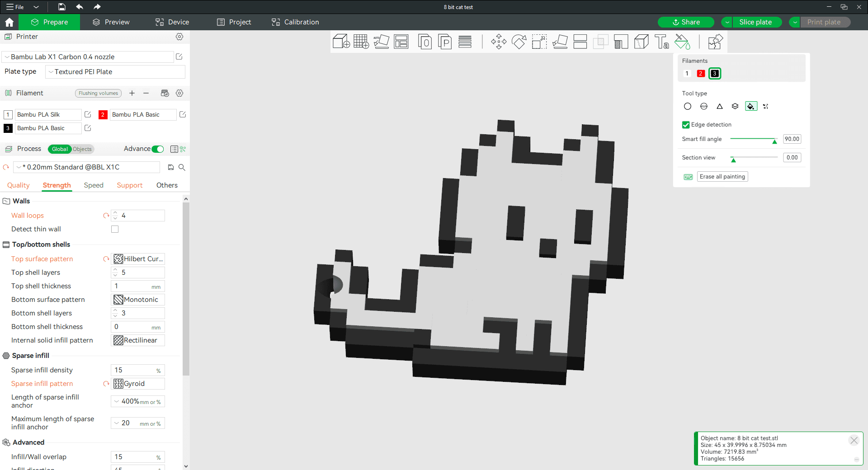Click the Smart fill angle slider
This screenshot has height=470, width=868.
coord(754,139)
